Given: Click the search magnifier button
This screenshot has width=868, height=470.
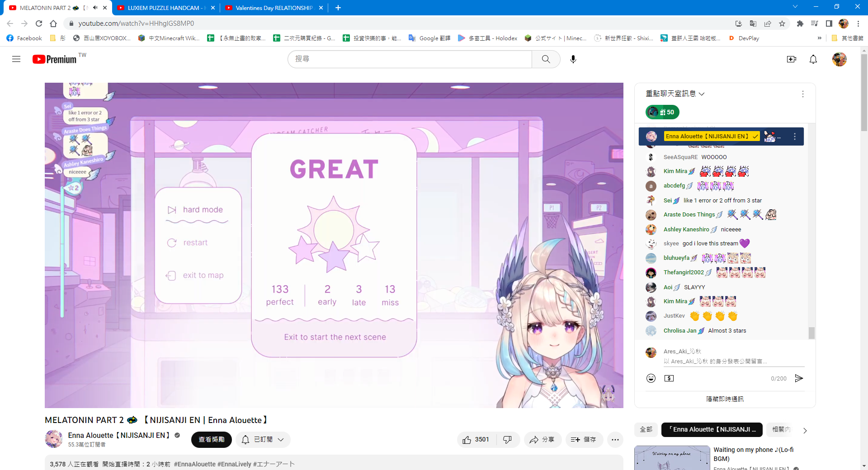Looking at the screenshot, I should [x=546, y=59].
